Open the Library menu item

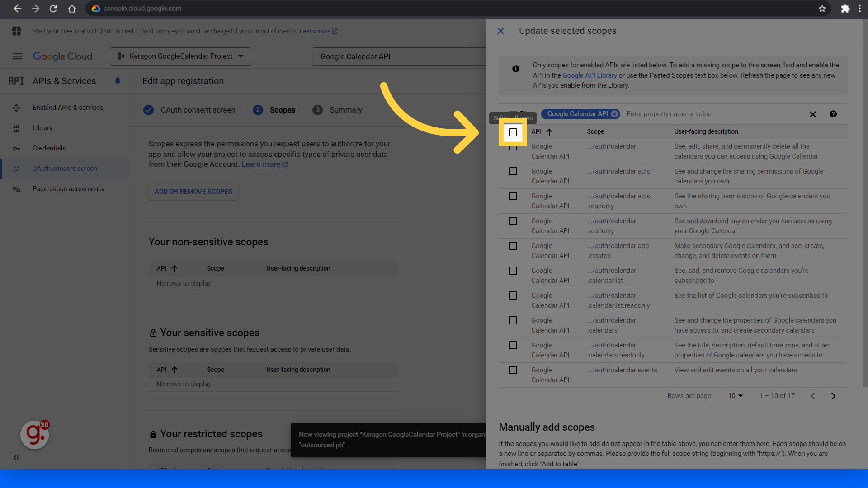[x=42, y=128]
